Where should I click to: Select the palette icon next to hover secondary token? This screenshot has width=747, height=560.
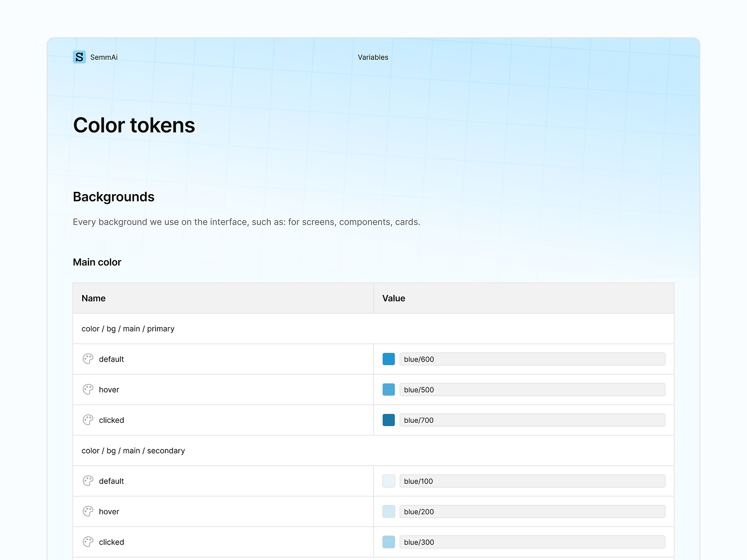88,511
